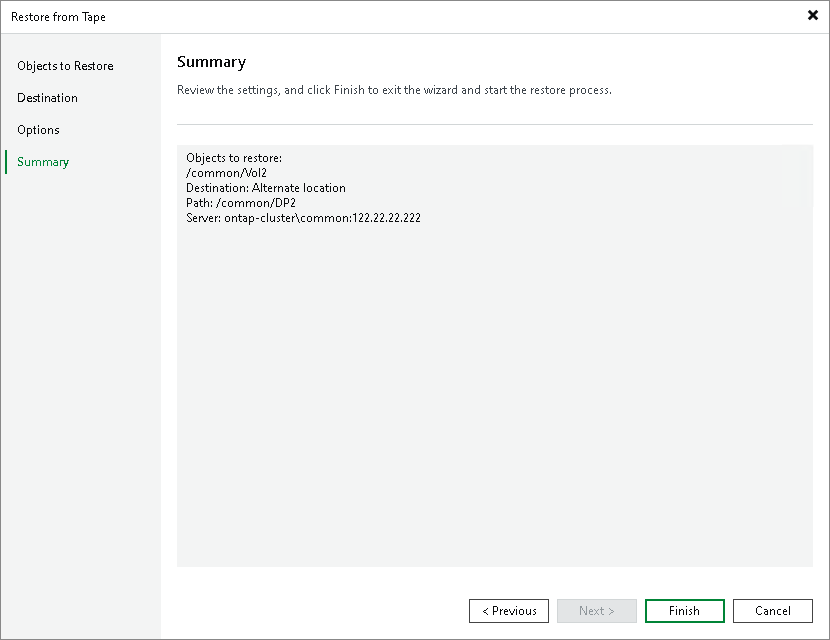Click the Previous button
This screenshot has height=640, width=830.
coord(509,611)
